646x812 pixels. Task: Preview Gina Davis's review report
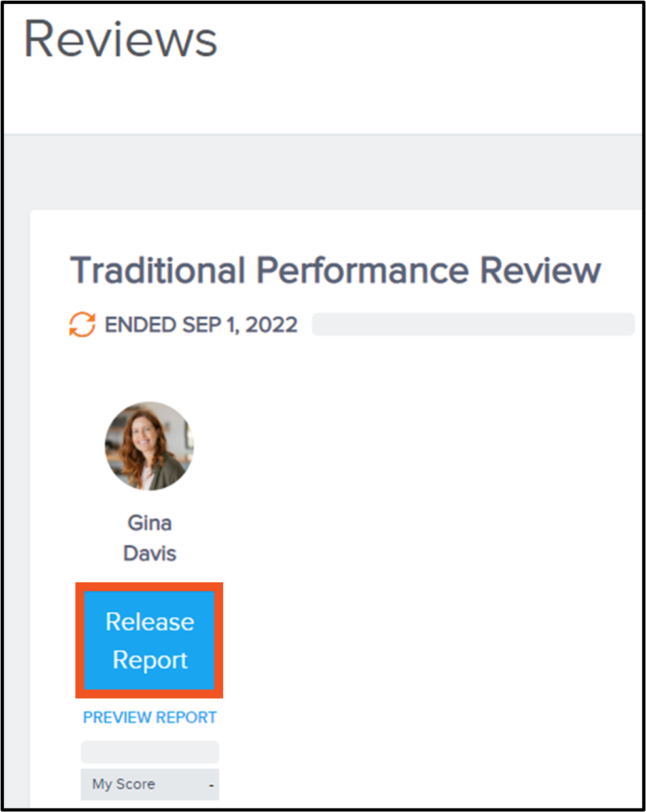coord(149,717)
